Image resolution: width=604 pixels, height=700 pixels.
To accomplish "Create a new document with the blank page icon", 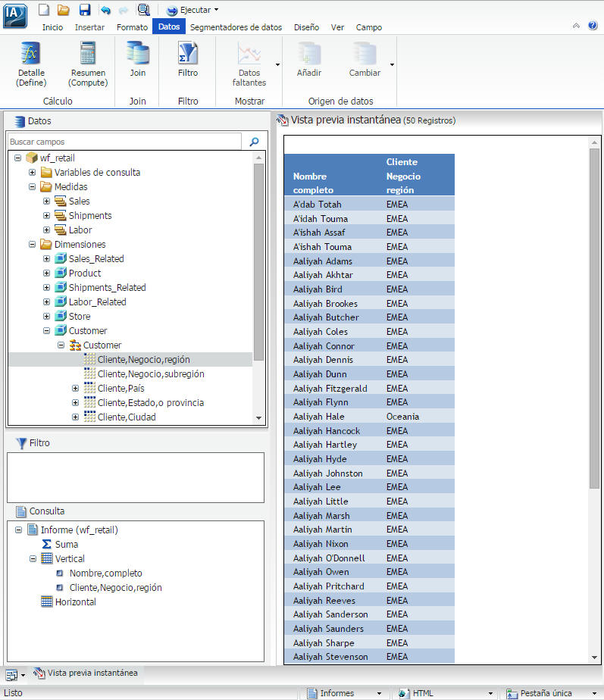I will pyautogui.click(x=43, y=9).
